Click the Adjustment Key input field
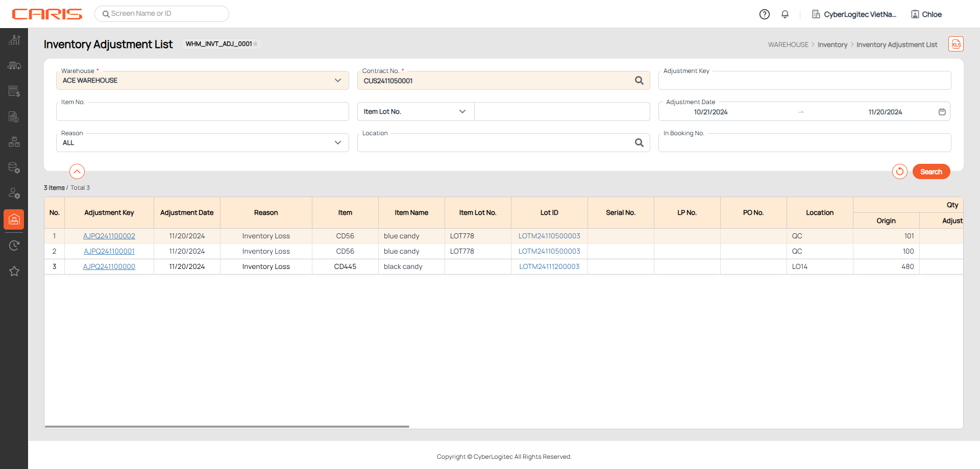The image size is (980, 469). [x=804, y=81]
